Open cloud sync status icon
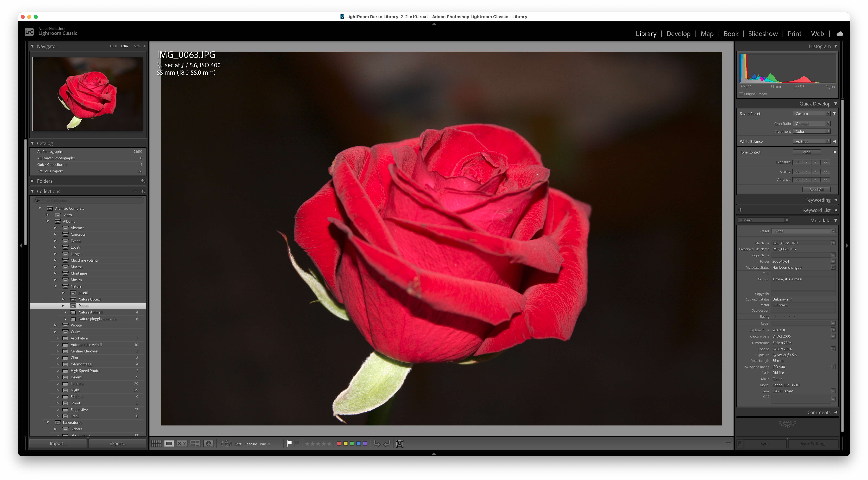The image size is (868, 480). click(x=840, y=34)
